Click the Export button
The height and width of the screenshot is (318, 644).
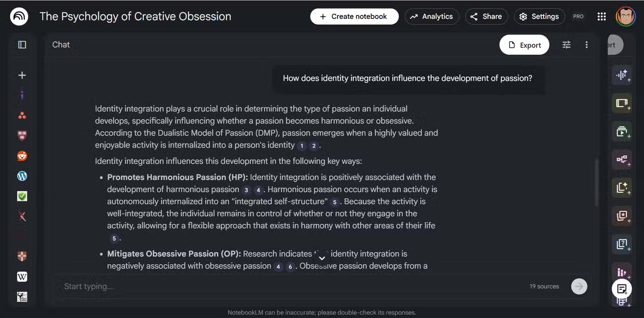click(524, 45)
